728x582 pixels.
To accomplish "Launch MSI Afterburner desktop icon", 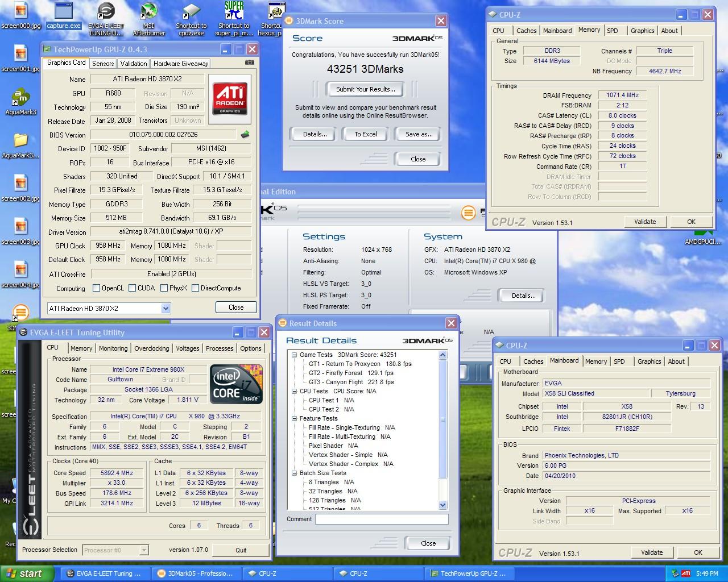I will click(x=148, y=19).
